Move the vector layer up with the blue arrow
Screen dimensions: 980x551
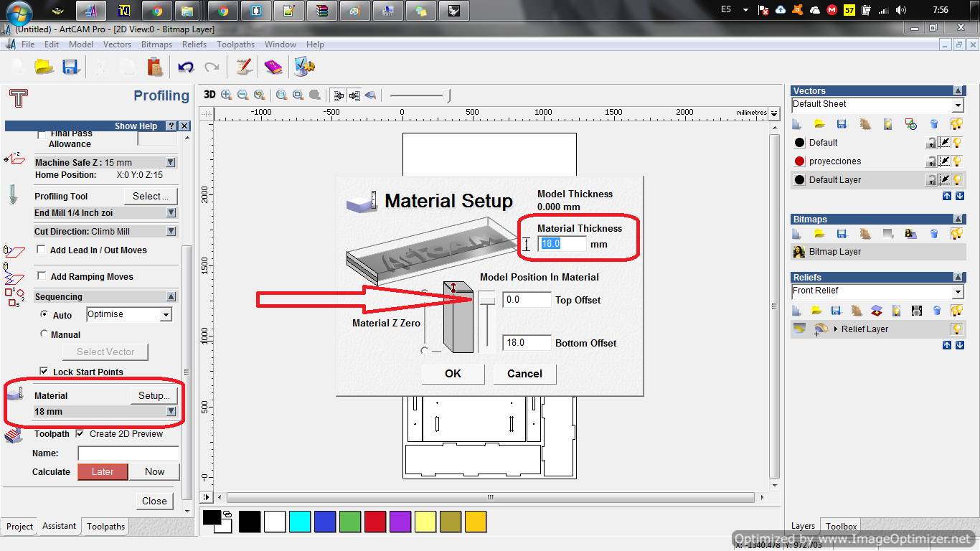pyautogui.click(x=947, y=196)
